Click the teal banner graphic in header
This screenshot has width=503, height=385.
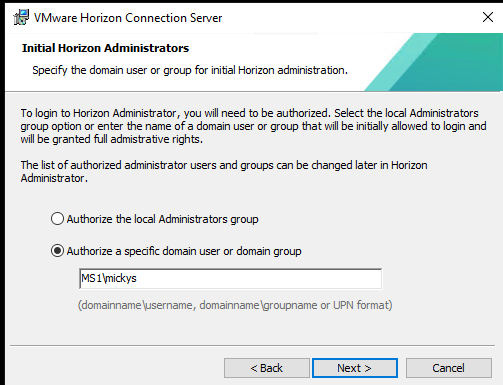tap(434, 62)
